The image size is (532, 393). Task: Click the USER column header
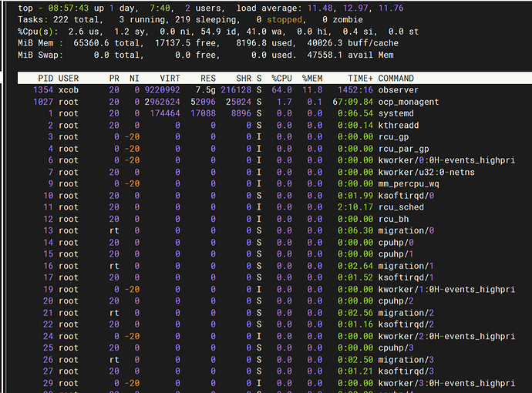coord(69,79)
